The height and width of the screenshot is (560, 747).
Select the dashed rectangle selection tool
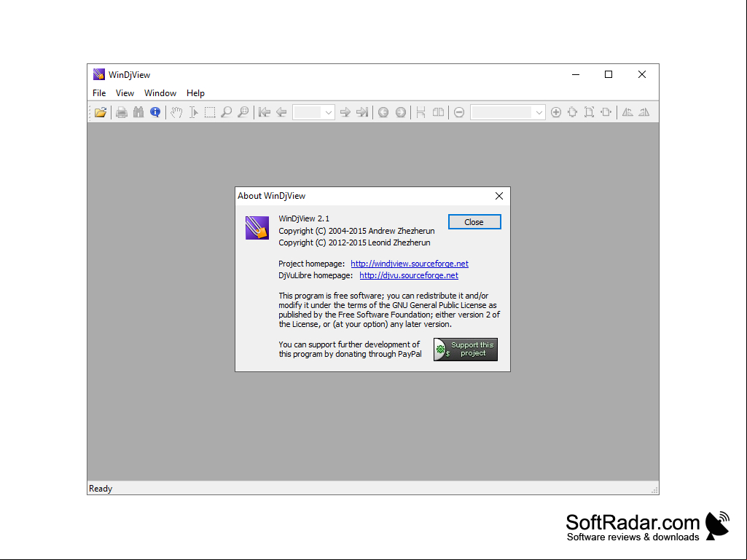click(x=210, y=112)
